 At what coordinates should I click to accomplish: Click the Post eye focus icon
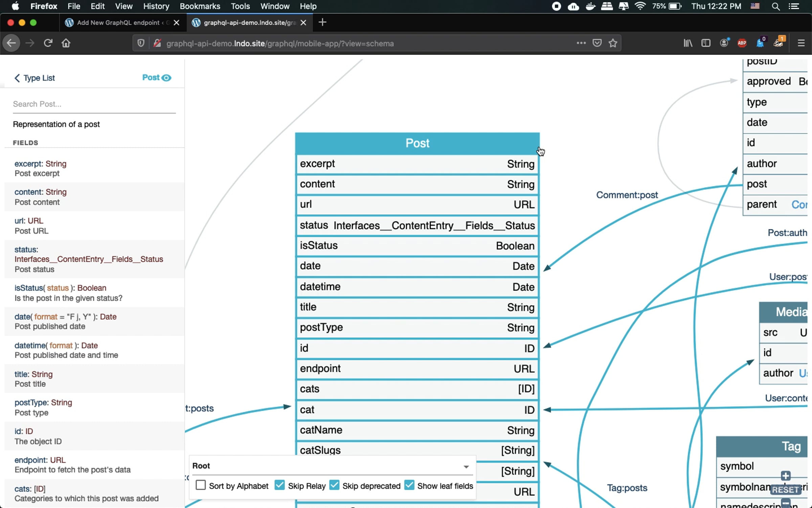tap(166, 78)
